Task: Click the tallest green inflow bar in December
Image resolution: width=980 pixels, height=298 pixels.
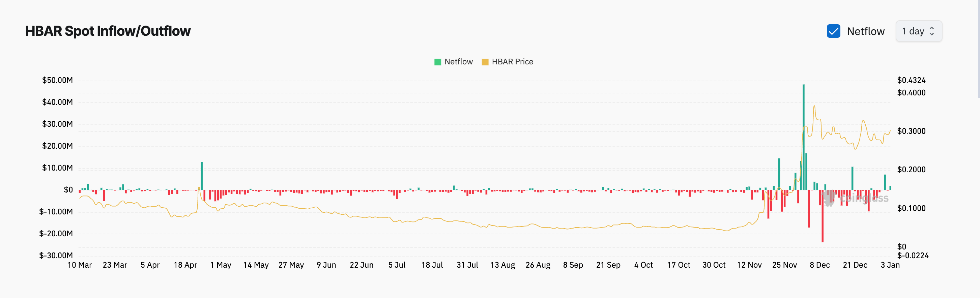Action: [x=804, y=137]
